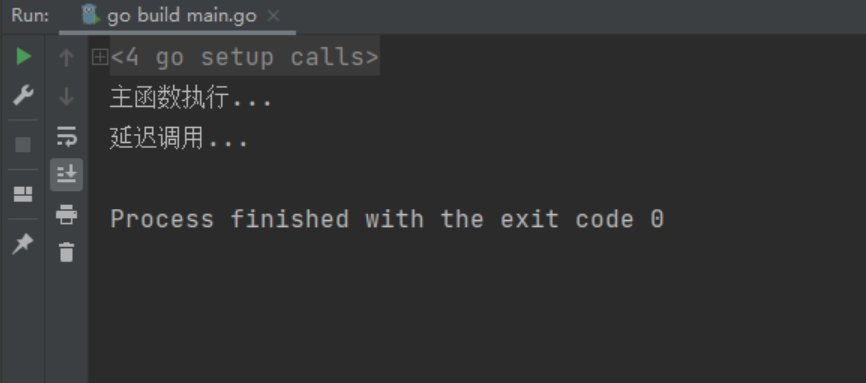
Task: Pin the run tab with pushpin icon
Action: [x=23, y=244]
